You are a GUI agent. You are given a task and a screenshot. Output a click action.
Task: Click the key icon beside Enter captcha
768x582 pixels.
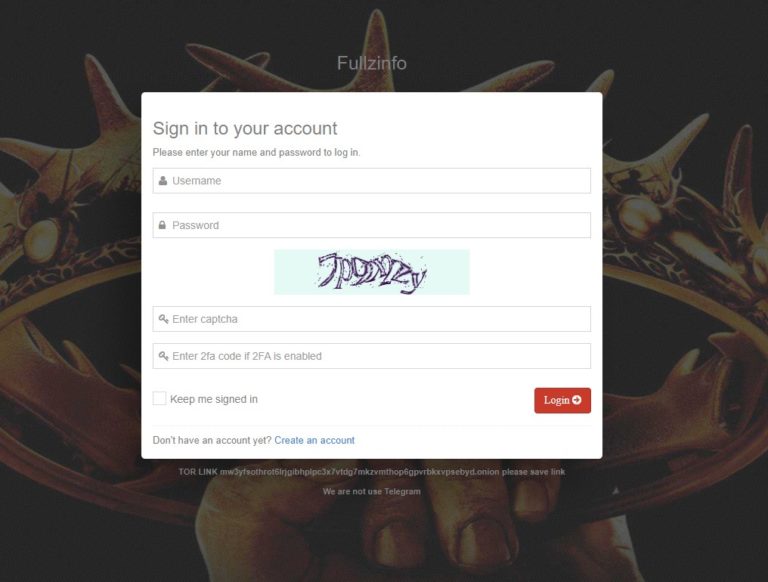tap(164, 319)
